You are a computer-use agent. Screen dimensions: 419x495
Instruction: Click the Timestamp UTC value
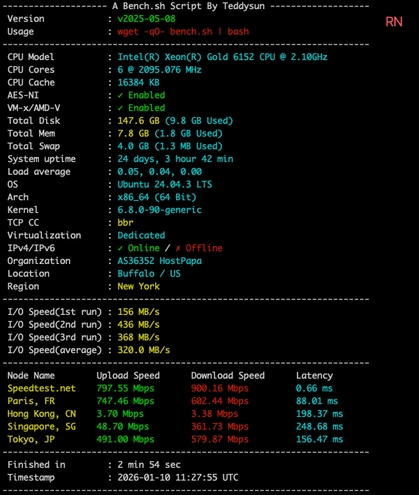[x=178, y=477]
